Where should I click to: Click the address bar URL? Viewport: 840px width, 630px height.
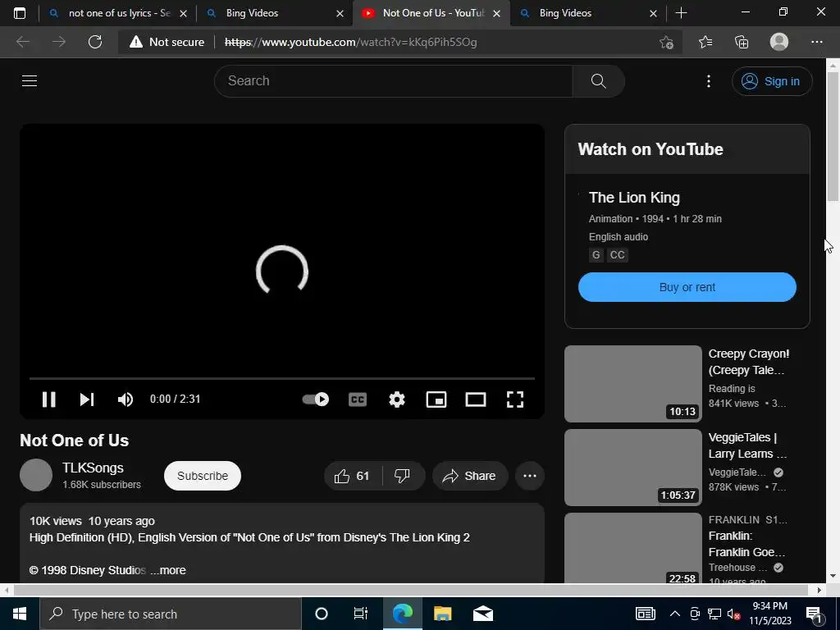(x=350, y=42)
